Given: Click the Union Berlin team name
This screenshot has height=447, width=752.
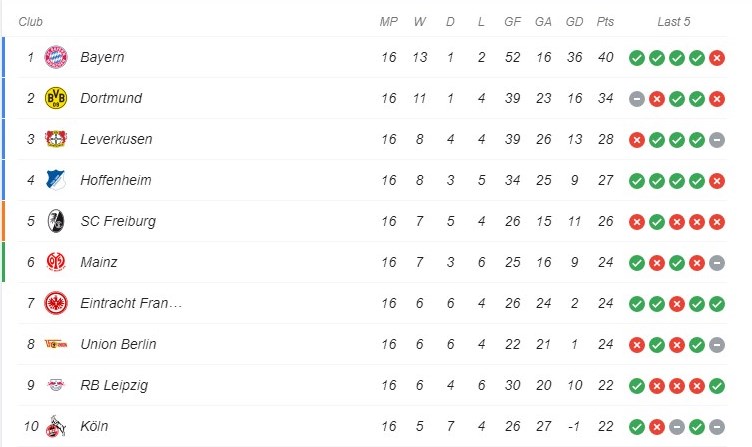Looking at the screenshot, I should pos(118,344).
